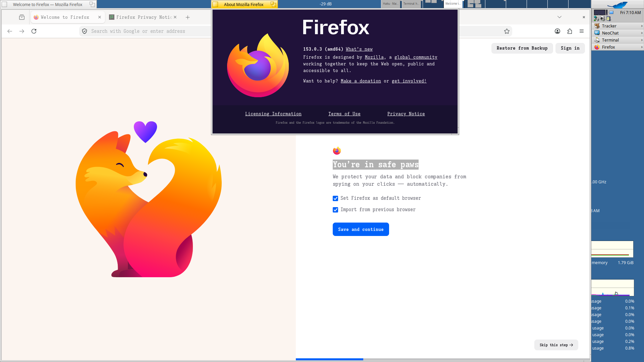
Task: Expand the NeoChat submenu arrow in Deskbar
Action: pos(642,33)
